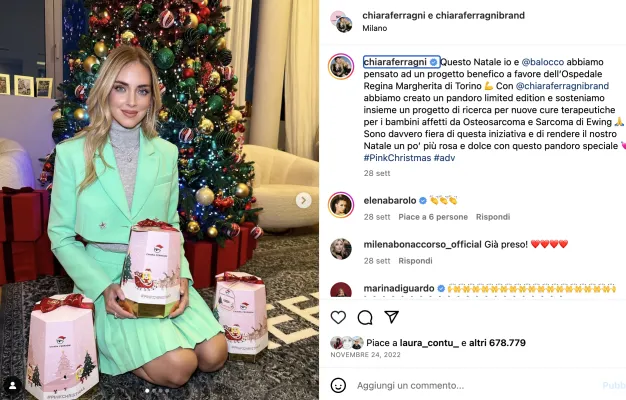Click the @balocco mention

[x=543, y=62]
